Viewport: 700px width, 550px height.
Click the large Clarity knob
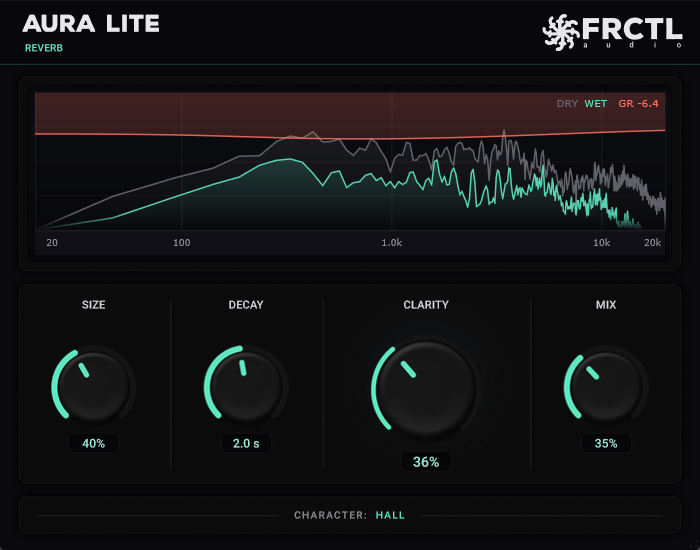[426, 388]
